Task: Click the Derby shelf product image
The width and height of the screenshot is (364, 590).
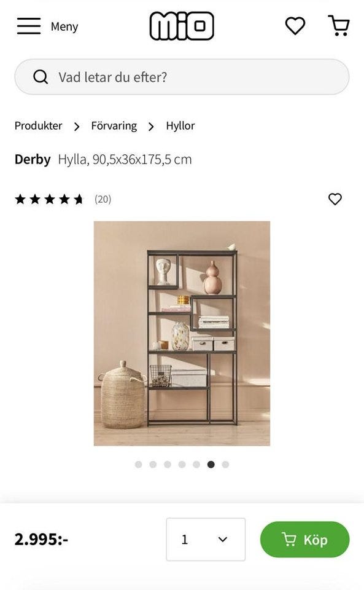Action: [182, 333]
